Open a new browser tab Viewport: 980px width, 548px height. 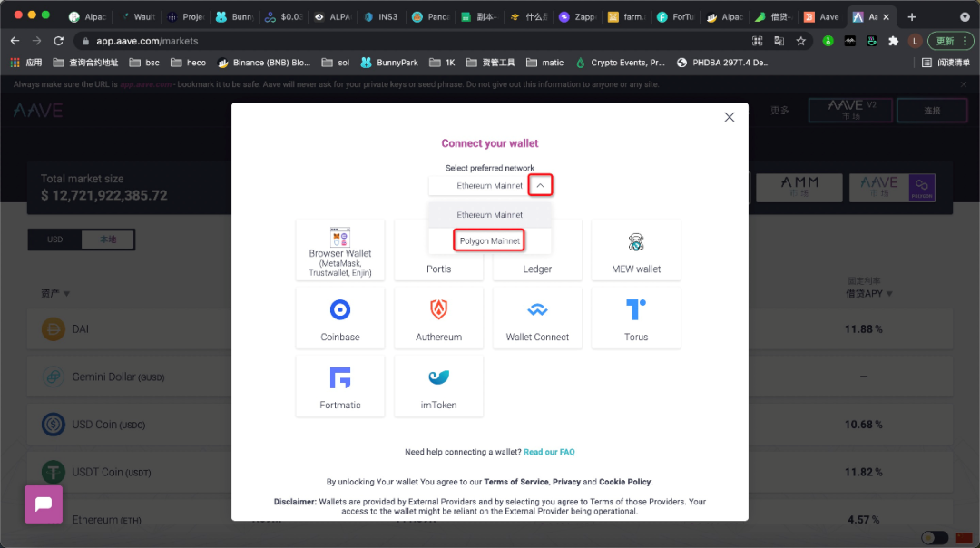[x=912, y=16]
